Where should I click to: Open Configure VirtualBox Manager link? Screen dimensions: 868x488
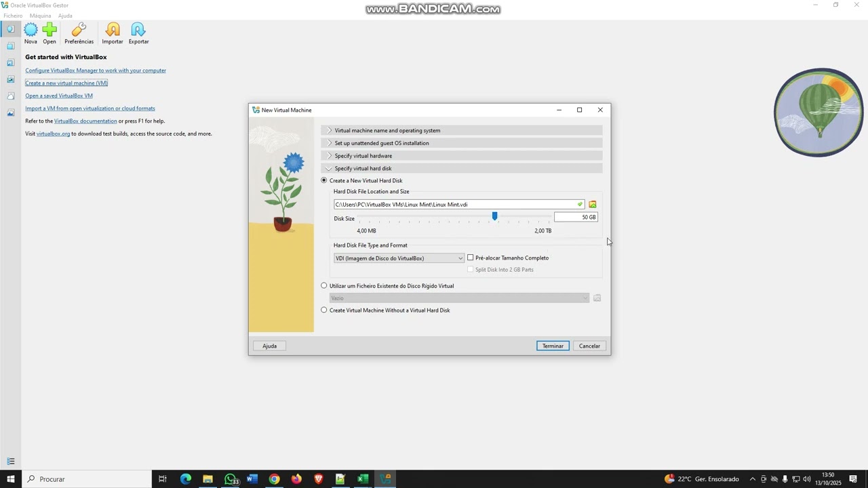pyautogui.click(x=96, y=70)
